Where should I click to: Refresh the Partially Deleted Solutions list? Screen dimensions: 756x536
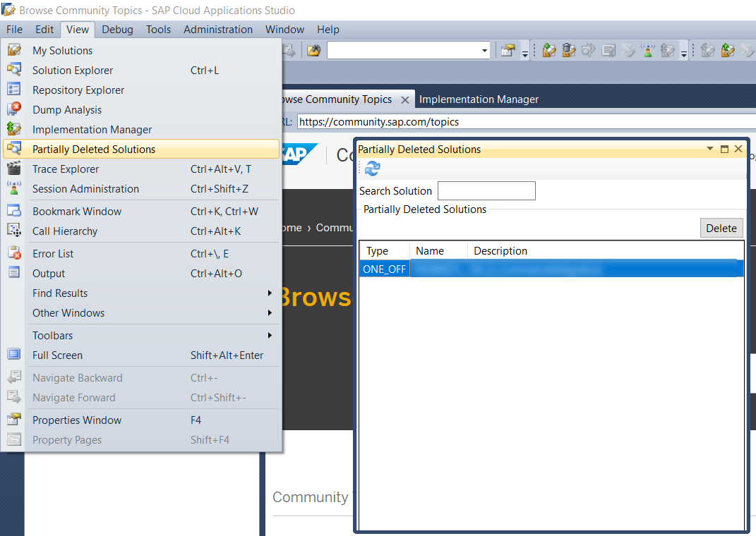372,169
